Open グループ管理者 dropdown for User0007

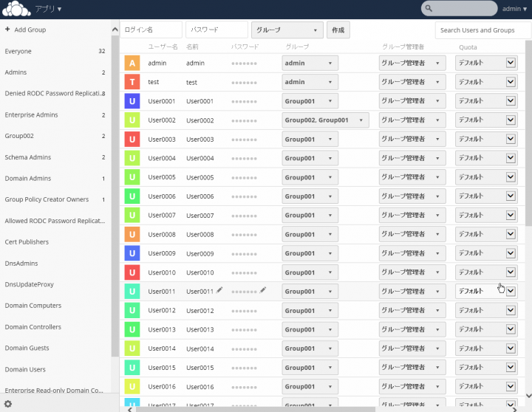click(x=412, y=216)
